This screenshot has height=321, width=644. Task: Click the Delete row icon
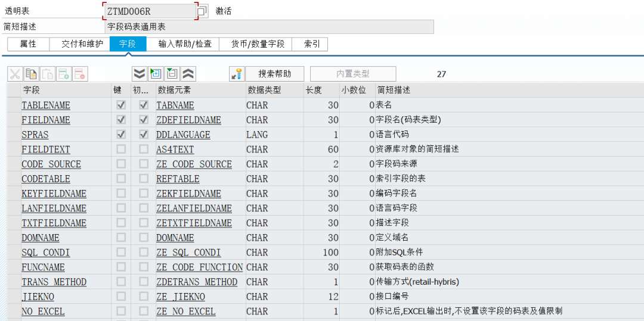pos(80,74)
